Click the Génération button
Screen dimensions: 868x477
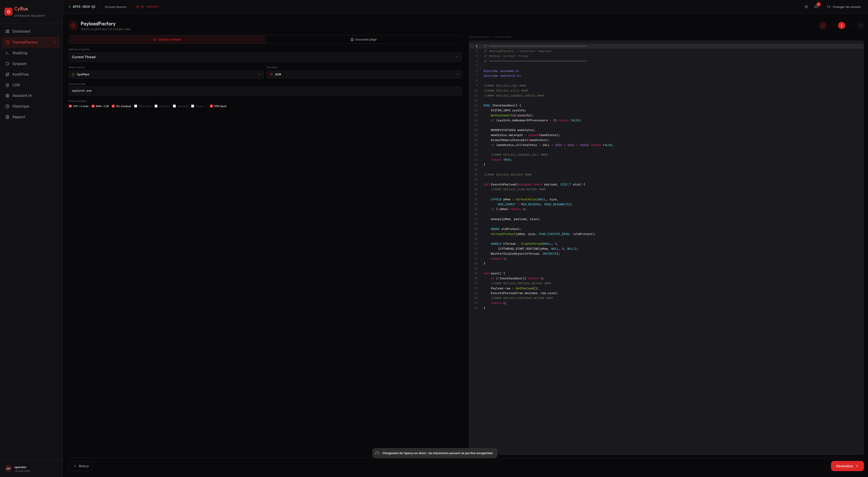(x=847, y=466)
